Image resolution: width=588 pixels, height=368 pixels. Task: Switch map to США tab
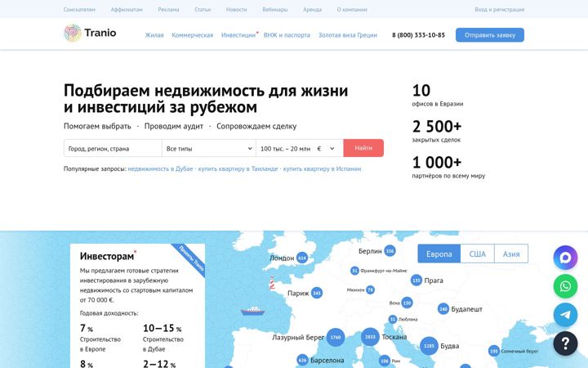coord(478,254)
